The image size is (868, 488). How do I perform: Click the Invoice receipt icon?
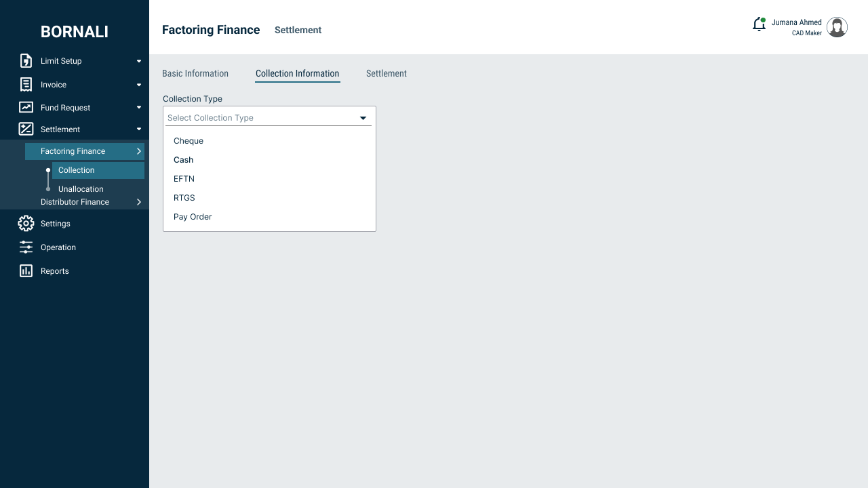(x=26, y=85)
